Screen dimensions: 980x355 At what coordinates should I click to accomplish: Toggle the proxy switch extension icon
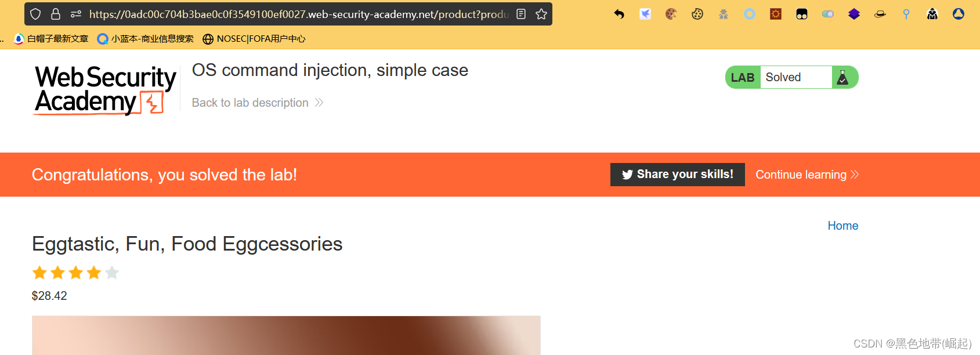click(828, 14)
